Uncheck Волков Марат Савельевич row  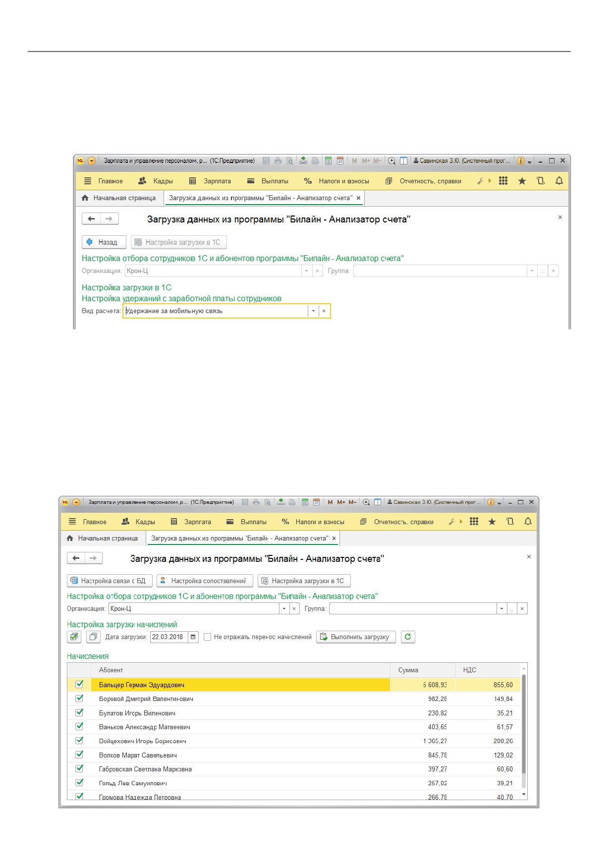79,755
